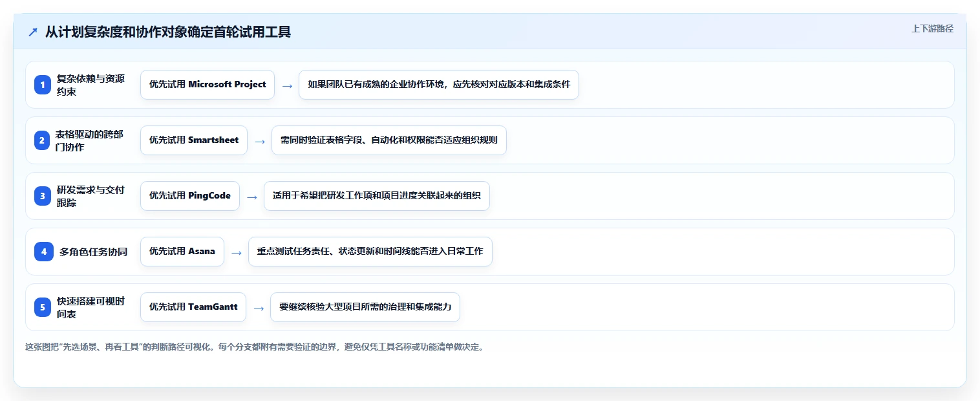Click the number 1 badge for 复杂依赖与资源约束
Viewport: 980px width, 401px height.
coord(43,85)
